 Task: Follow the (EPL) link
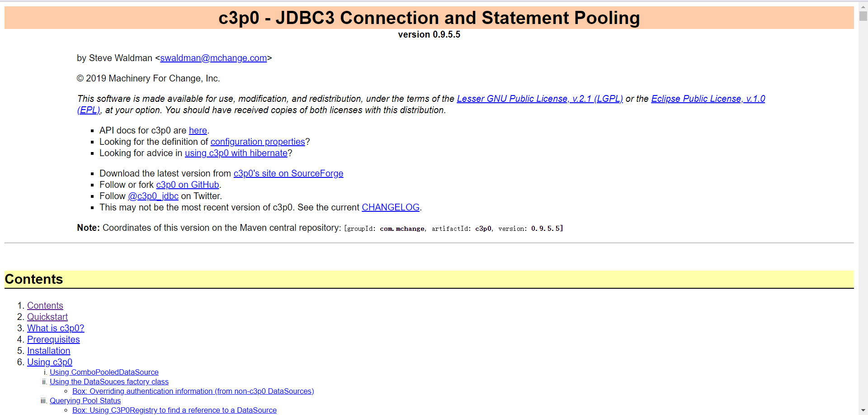pos(89,110)
